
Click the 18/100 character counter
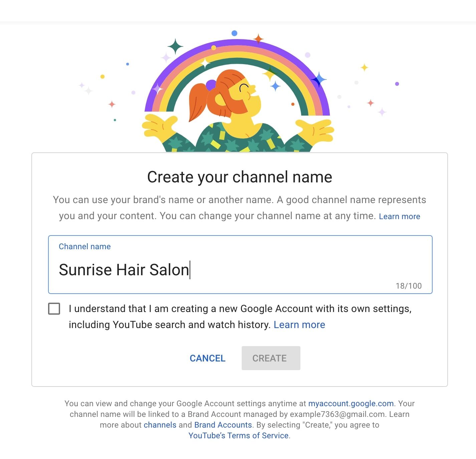(409, 286)
